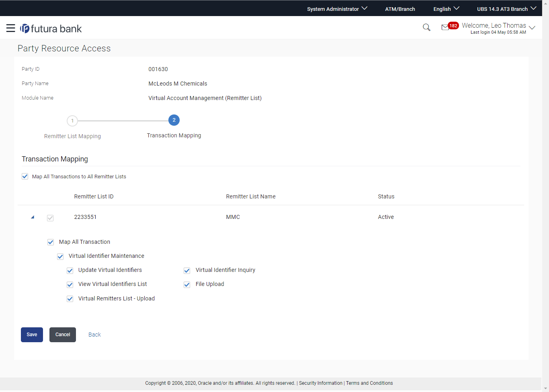Click the futura bank logo
The image size is (549, 392).
(51, 29)
